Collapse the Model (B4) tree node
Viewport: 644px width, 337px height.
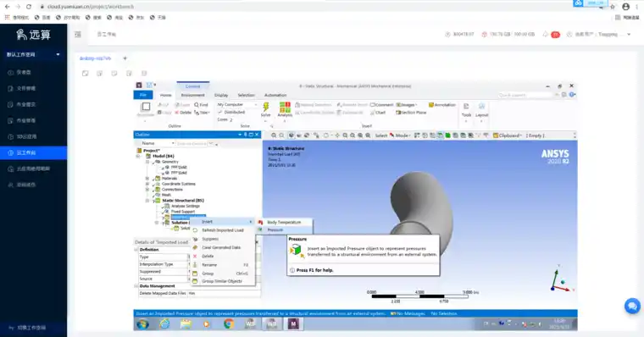click(x=138, y=157)
